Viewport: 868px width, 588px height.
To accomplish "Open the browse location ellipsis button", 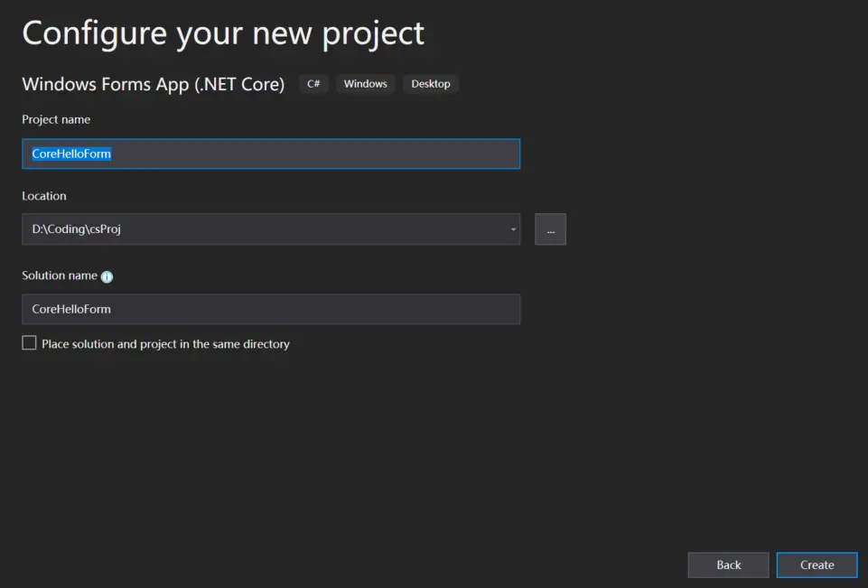I will tap(550, 229).
